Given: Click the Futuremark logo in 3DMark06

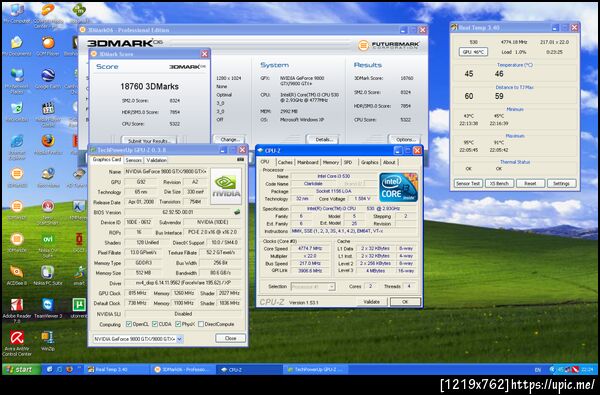Looking at the screenshot, I should point(388,45).
